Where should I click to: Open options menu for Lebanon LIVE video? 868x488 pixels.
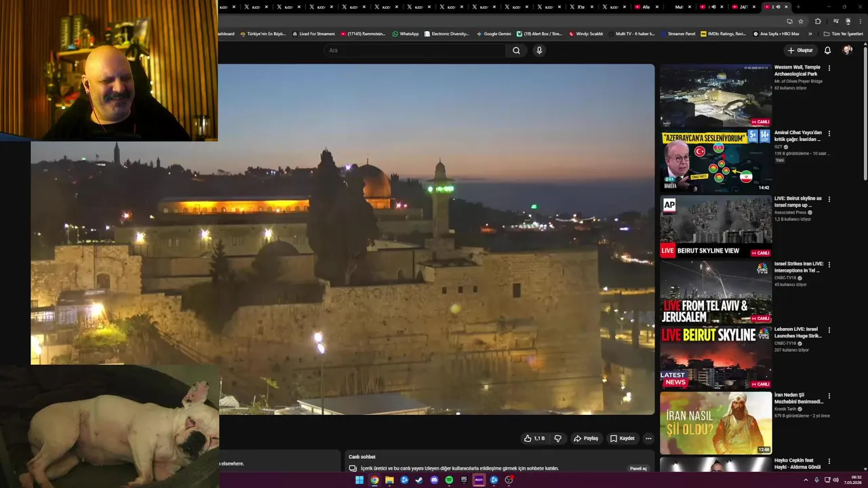point(829,330)
